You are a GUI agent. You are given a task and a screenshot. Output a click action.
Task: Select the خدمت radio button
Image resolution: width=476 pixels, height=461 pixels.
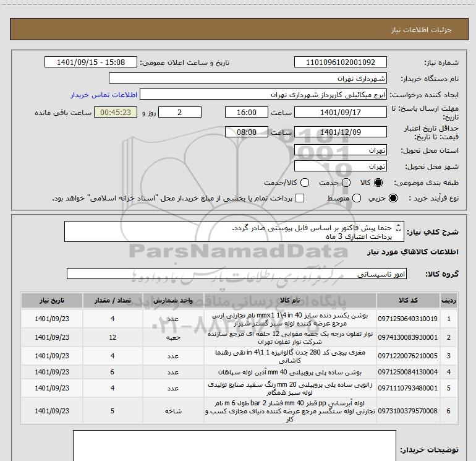pos(346,183)
